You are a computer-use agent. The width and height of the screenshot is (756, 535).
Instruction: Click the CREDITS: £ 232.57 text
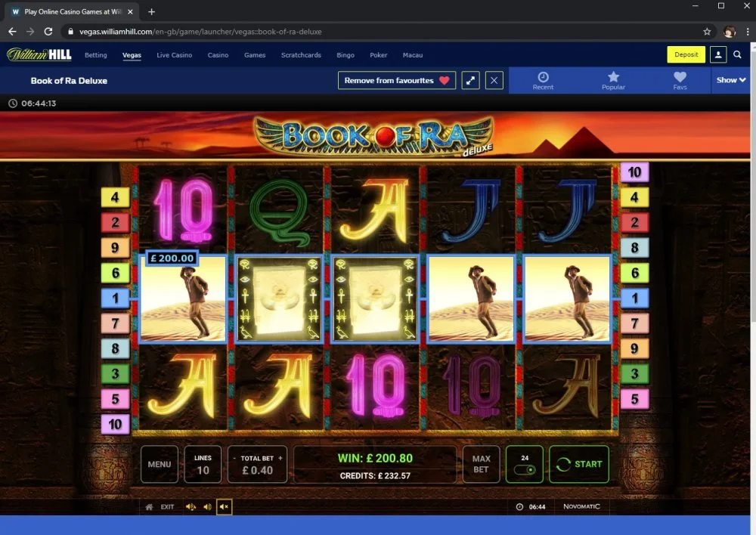tap(375, 476)
